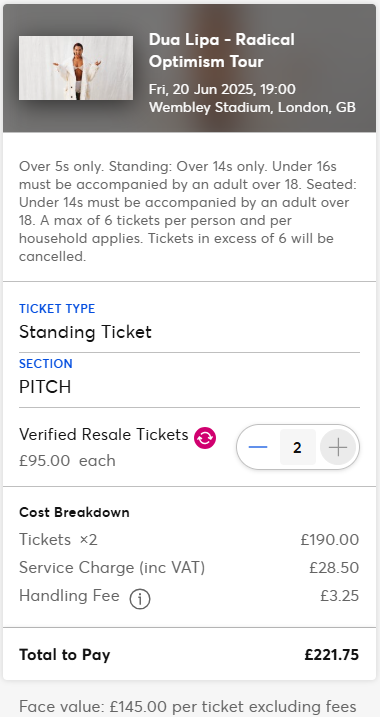Select the Standing Ticket type value
Viewport: 380px width, 717px height.
pyautogui.click(x=85, y=332)
